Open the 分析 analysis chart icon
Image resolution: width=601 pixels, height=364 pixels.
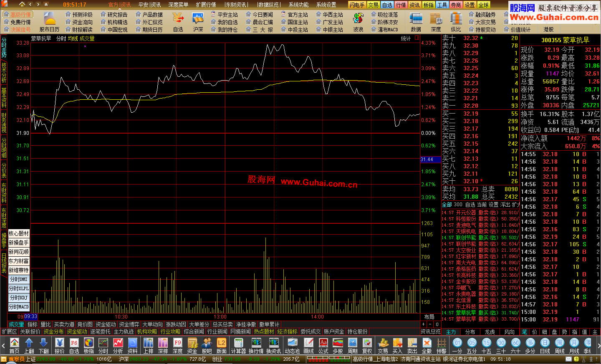click(x=118, y=346)
